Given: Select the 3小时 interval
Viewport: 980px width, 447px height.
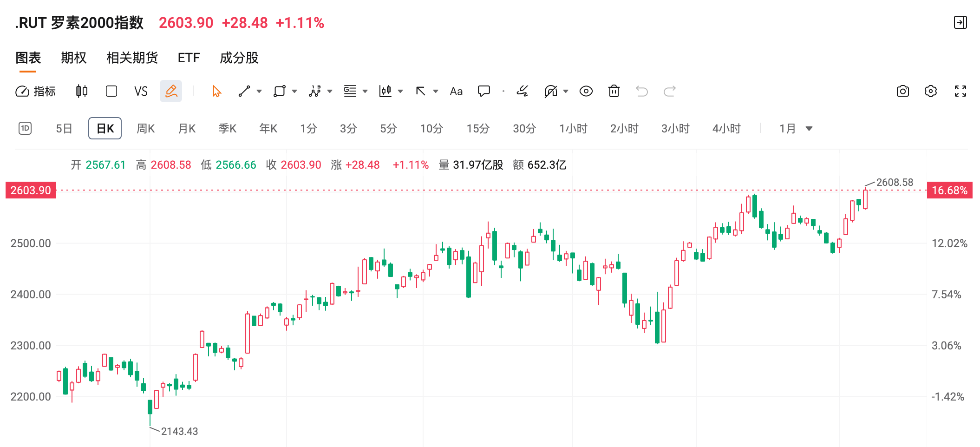Looking at the screenshot, I should tap(676, 129).
